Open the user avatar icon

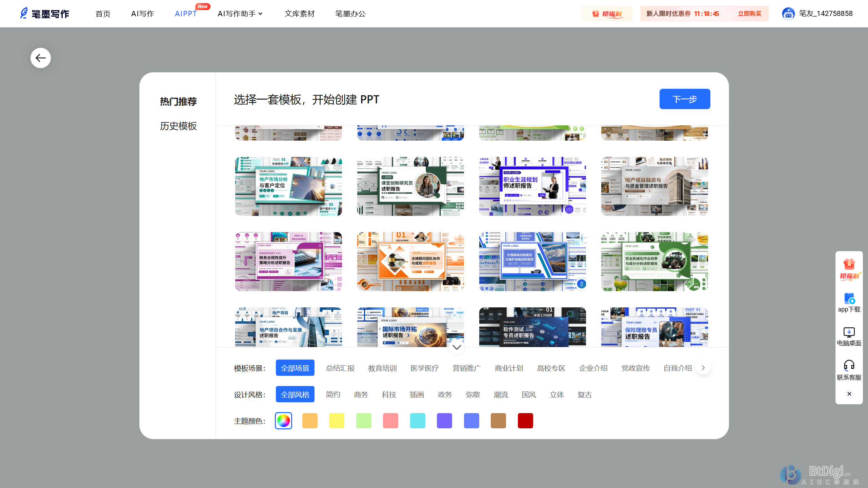coord(788,14)
